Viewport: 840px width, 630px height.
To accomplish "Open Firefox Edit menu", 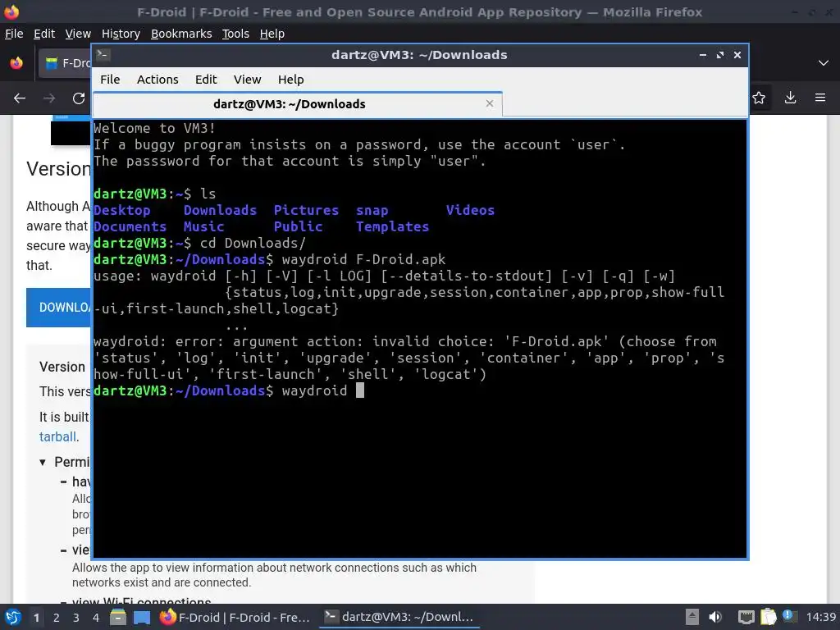I will coord(44,34).
